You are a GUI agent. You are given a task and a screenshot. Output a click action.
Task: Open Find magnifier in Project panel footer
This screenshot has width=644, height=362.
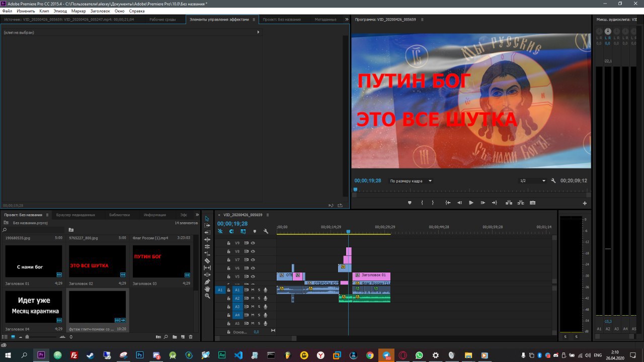click(x=166, y=337)
